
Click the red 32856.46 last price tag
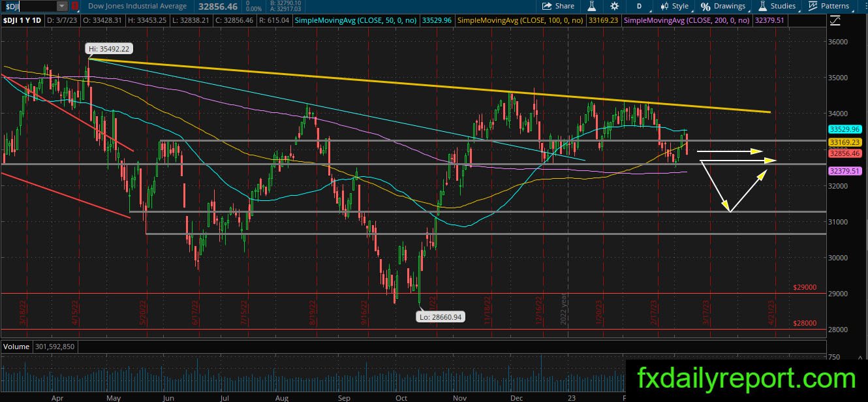coord(845,153)
